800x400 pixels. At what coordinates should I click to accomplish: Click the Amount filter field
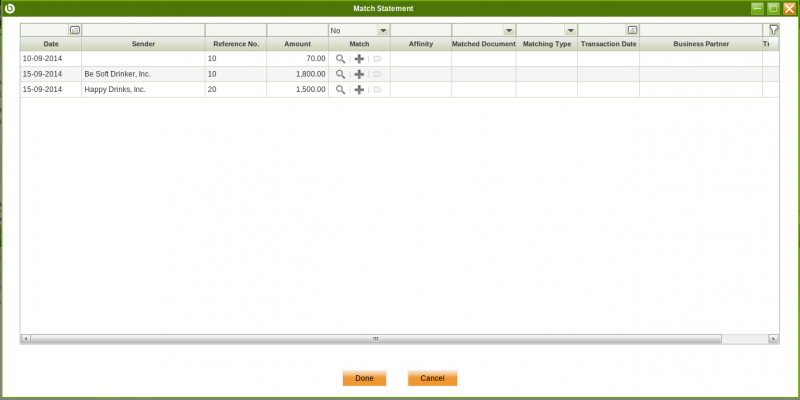[297, 30]
